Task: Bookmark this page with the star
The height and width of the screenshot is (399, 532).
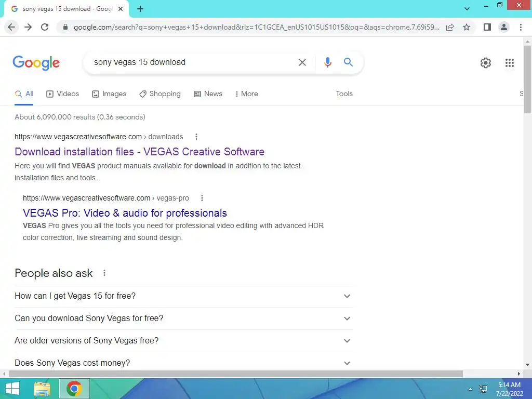Action: (467, 27)
